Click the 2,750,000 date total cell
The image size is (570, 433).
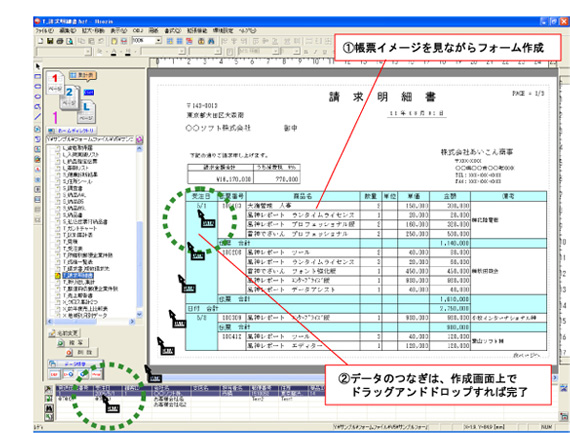point(450,308)
